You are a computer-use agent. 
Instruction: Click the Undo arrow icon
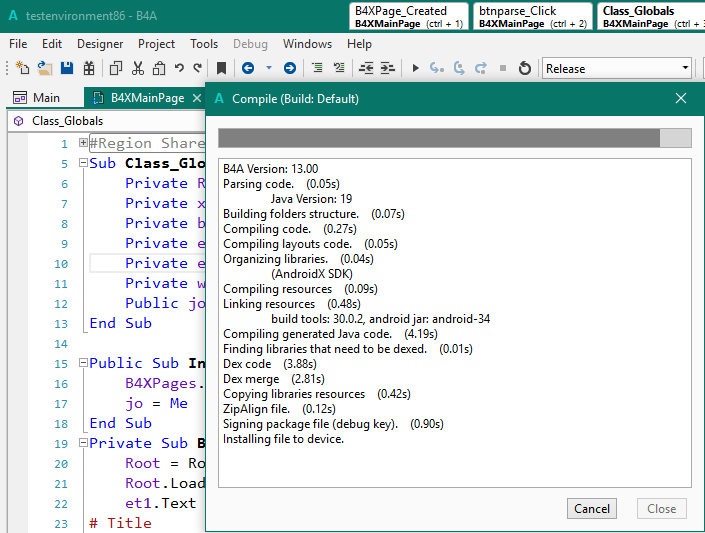(x=179, y=68)
